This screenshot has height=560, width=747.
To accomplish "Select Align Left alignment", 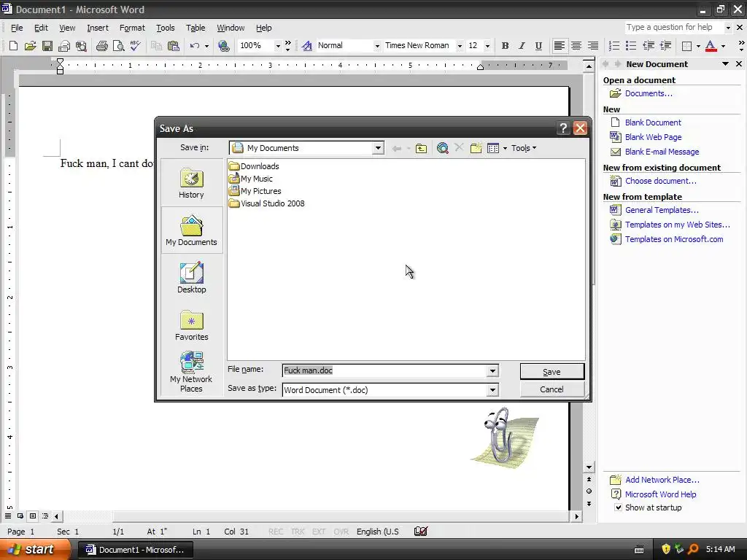I will point(560,46).
